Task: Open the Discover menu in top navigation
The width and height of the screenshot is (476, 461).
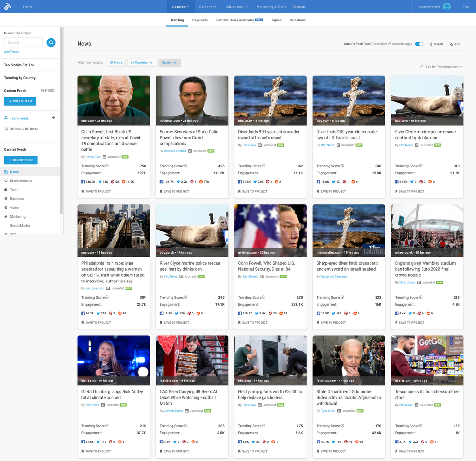Action: 180,7
